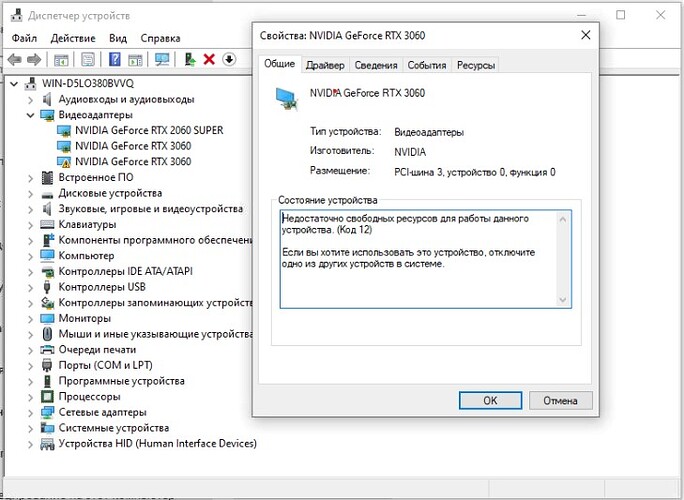Image resolution: width=684 pixels, height=500 pixels.
Task: Expand the Компьютер branch
Action: [30, 256]
